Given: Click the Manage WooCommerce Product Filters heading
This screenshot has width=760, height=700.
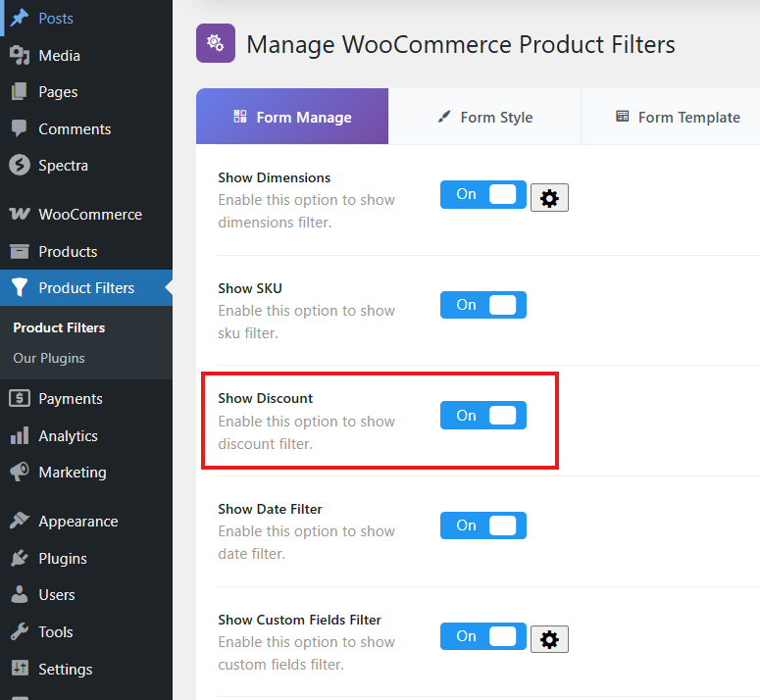Looking at the screenshot, I should (461, 44).
